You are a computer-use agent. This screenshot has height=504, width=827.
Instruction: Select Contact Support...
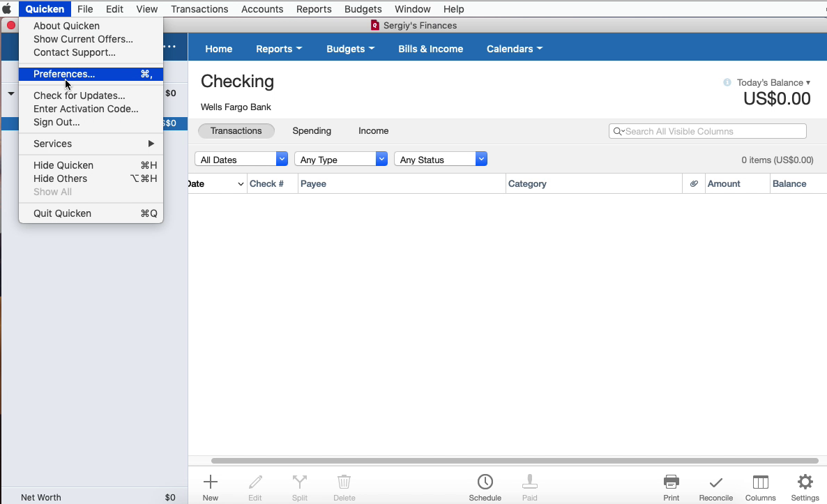coord(91,52)
